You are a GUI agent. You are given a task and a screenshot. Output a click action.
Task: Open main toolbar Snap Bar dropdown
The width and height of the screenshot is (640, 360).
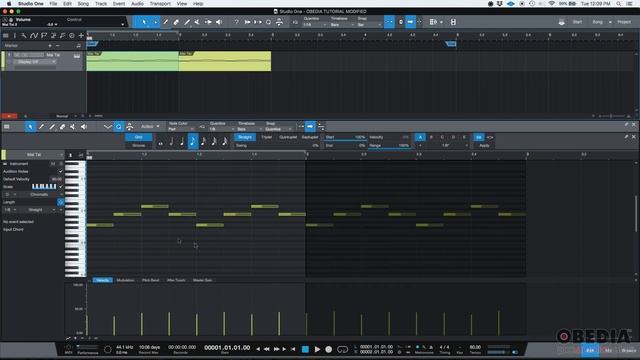[x=369, y=25]
